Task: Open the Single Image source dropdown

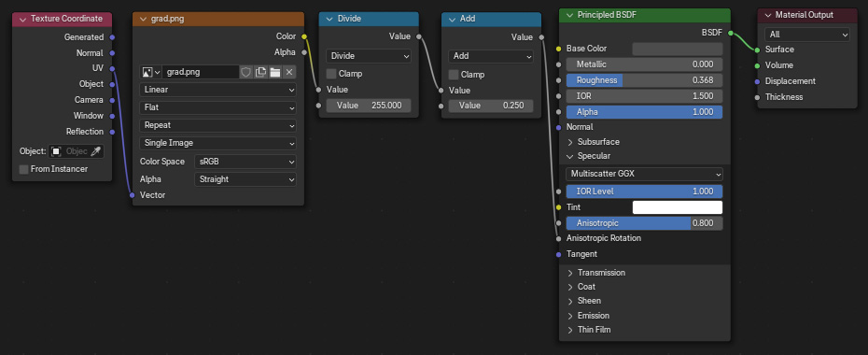Action: pyautogui.click(x=218, y=143)
